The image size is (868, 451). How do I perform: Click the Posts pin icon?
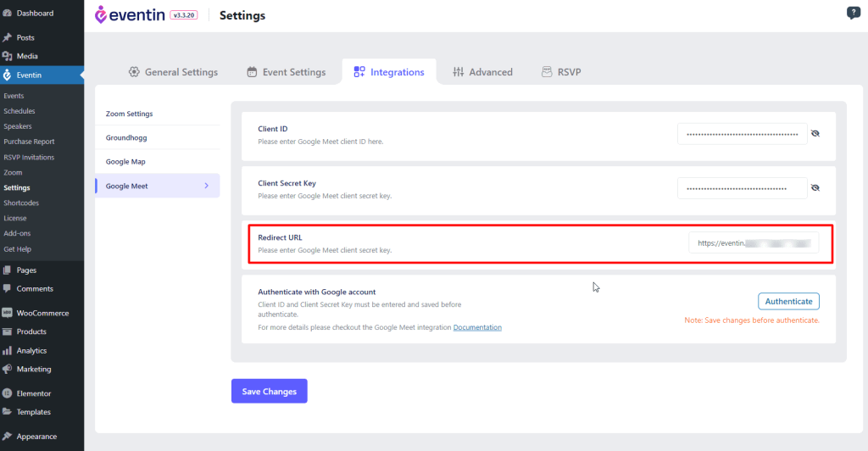coord(7,37)
